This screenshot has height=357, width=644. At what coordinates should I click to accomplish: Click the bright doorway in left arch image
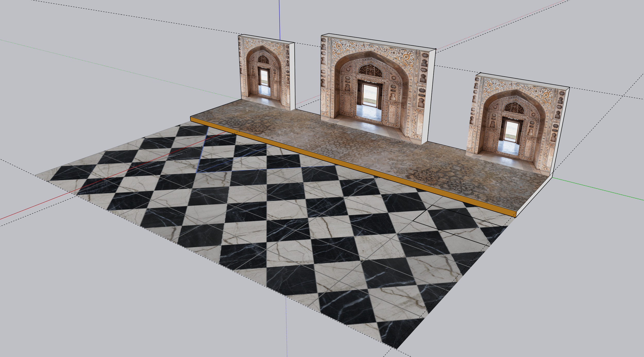coord(264,77)
